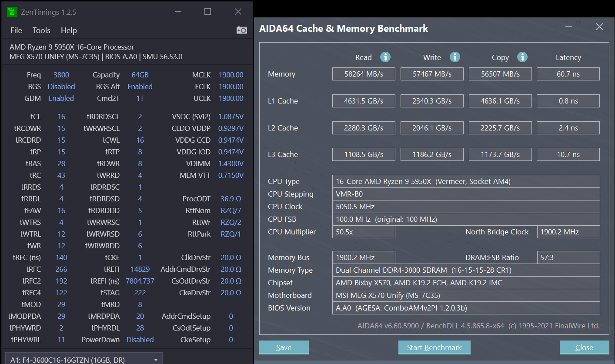Viewport: 615px width, 364px height.
Task: Click tREFI value 14829
Action: (x=140, y=269)
